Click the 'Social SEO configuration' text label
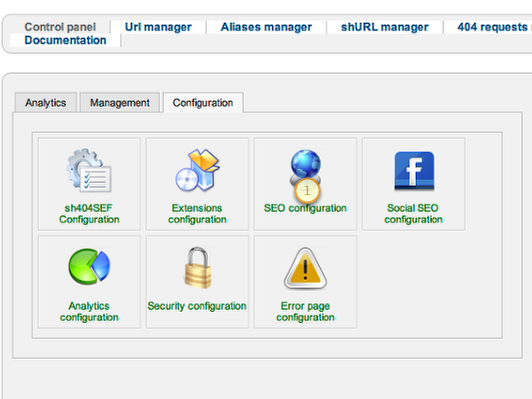The width and height of the screenshot is (532, 399). coord(413,214)
